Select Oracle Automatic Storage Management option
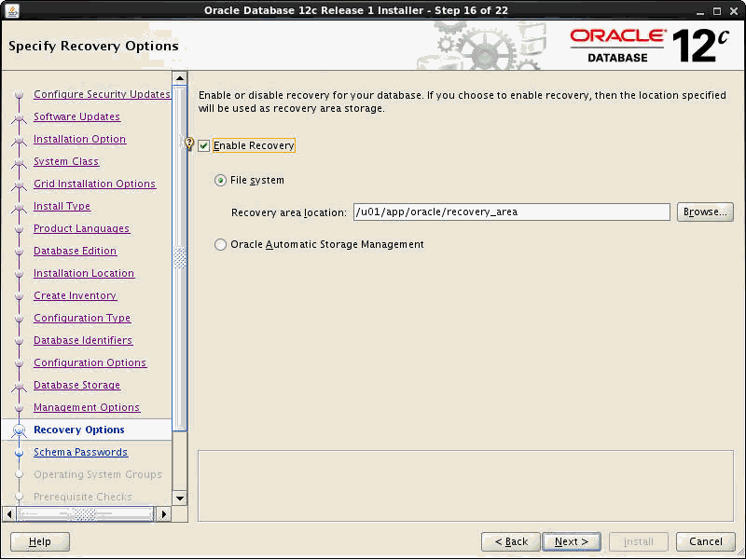746x560 pixels. pos(220,244)
